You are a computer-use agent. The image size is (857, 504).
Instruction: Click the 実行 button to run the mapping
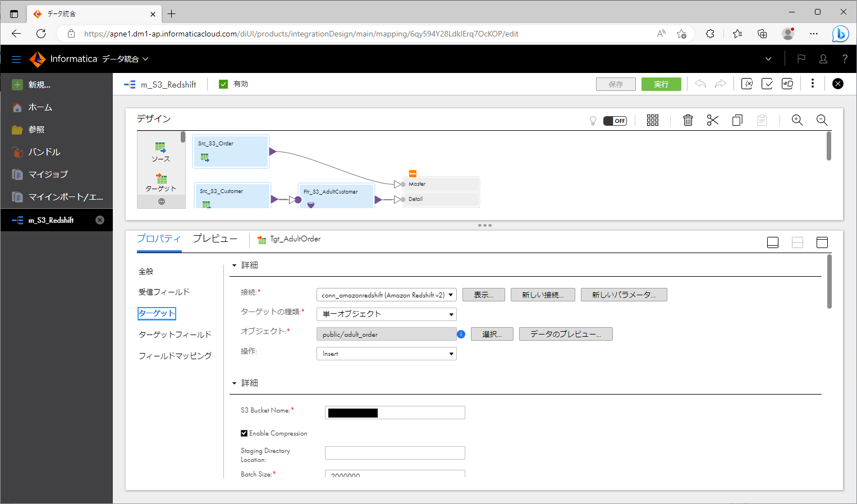(x=661, y=83)
